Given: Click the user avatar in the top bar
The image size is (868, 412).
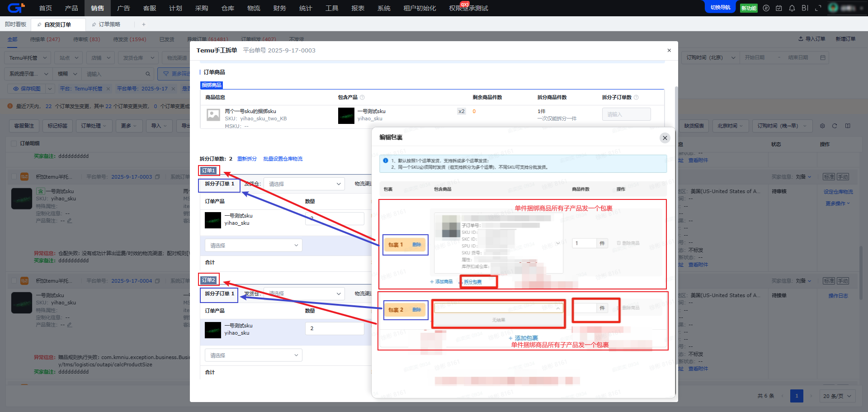Looking at the screenshot, I should tap(833, 8).
